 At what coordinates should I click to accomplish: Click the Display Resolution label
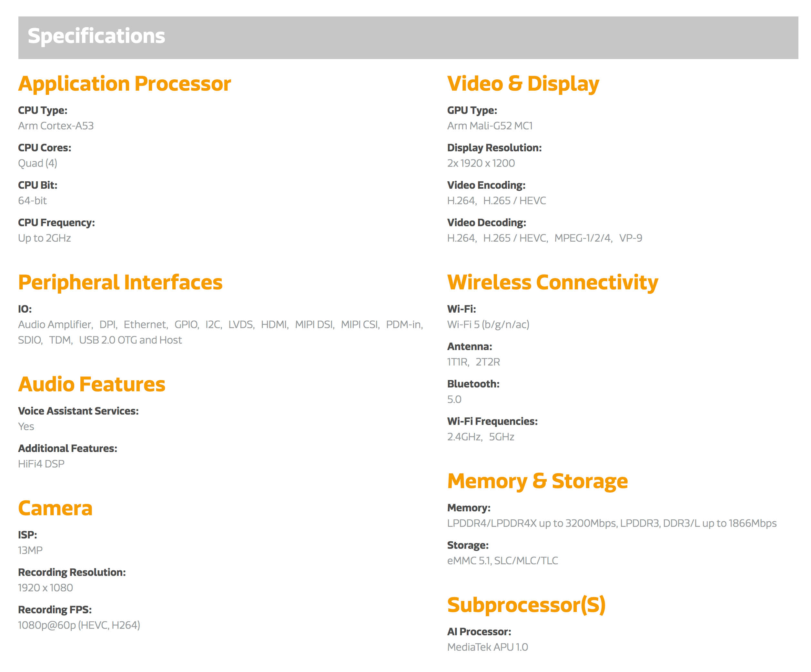494,148
